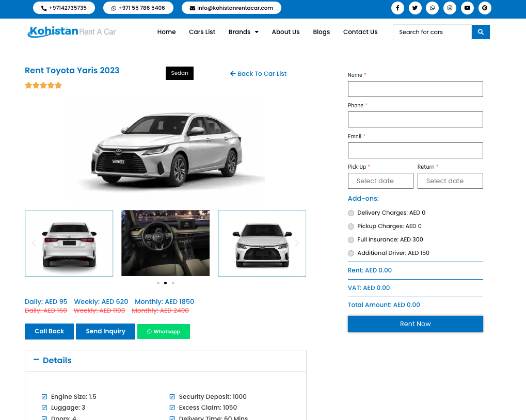Collapse the Details section
Viewport: 526px width, 420px height.
(x=36, y=360)
